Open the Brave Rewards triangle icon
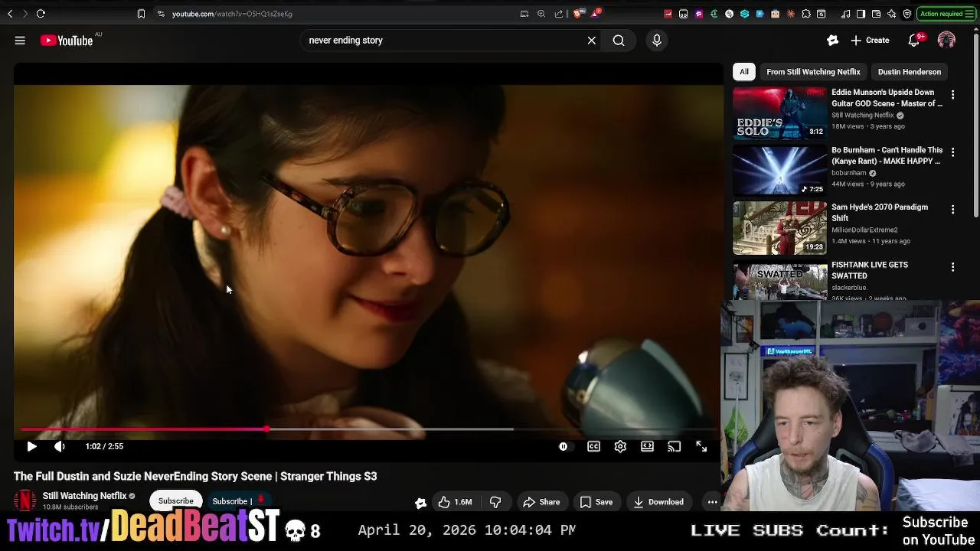Viewport: 980px width, 551px height. pyautogui.click(x=595, y=14)
